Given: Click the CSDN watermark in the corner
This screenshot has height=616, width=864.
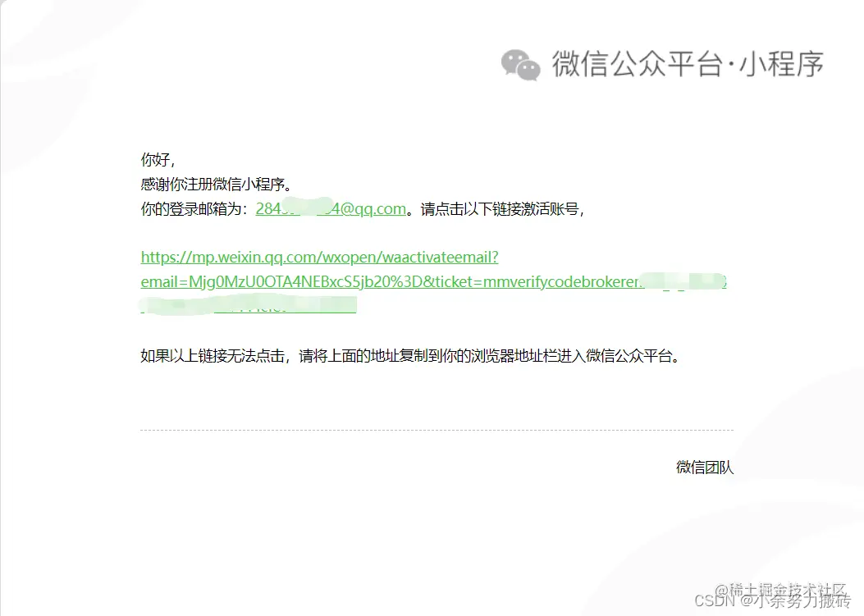Looking at the screenshot, I should [x=715, y=600].
